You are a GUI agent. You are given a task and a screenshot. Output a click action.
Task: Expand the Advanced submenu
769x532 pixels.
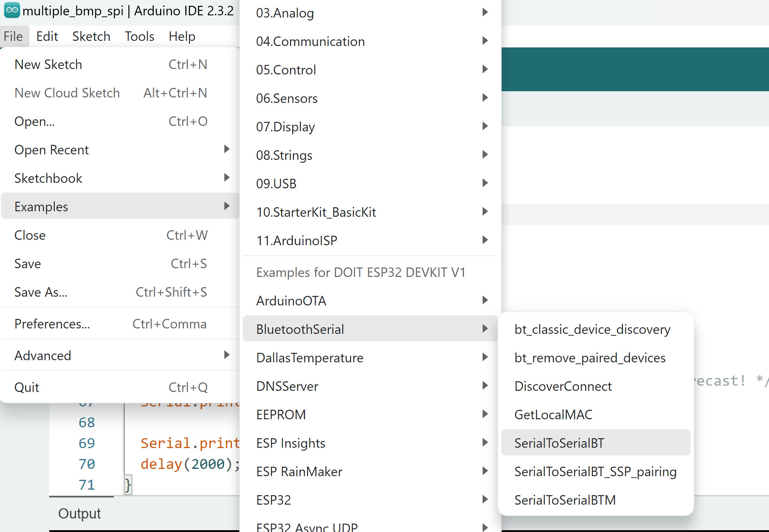tap(120, 356)
